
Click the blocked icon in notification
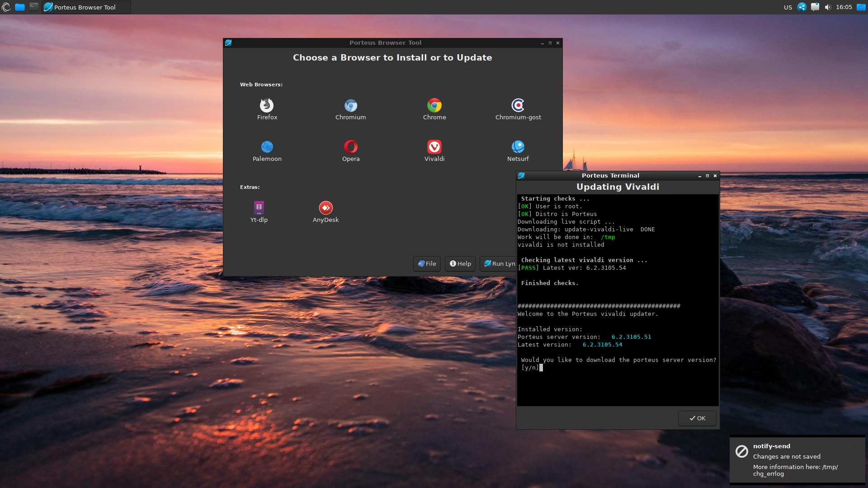click(742, 451)
